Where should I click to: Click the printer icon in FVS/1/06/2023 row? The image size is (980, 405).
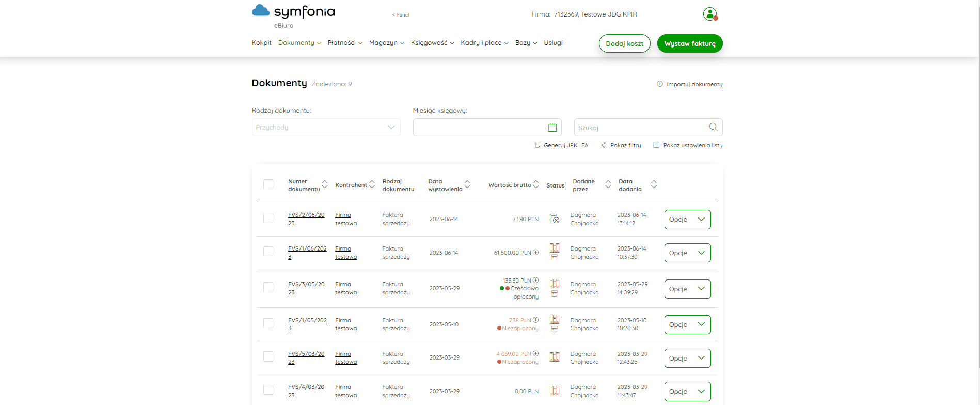point(555,257)
